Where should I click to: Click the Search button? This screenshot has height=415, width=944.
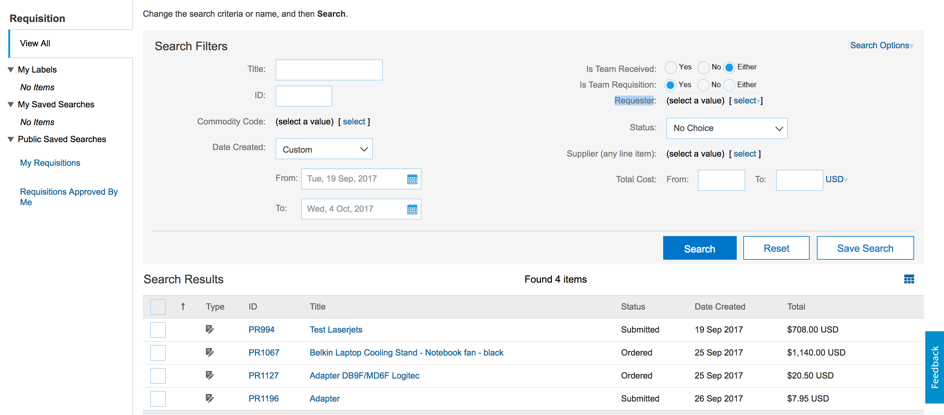[700, 248]
